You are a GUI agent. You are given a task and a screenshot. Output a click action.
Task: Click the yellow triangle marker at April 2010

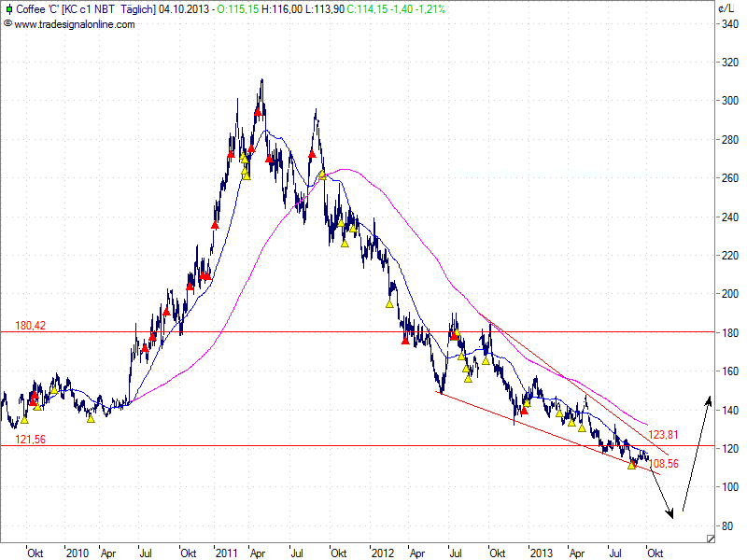coord(91,418)
